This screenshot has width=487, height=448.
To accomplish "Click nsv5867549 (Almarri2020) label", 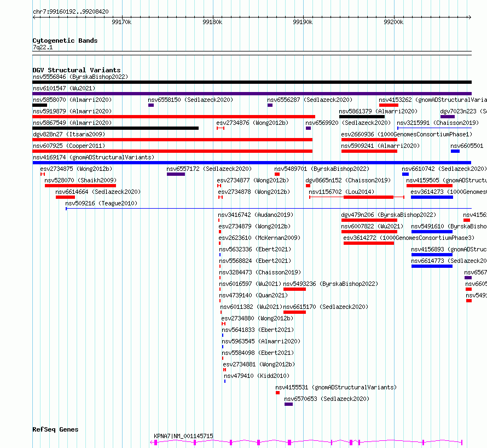I will pyautogui.click(x=72, y=123).
